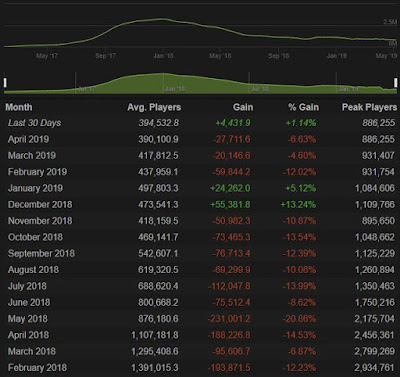Select the September 2018 row label
The height and width of the screenshot is (377, 400).
point(41,254)
